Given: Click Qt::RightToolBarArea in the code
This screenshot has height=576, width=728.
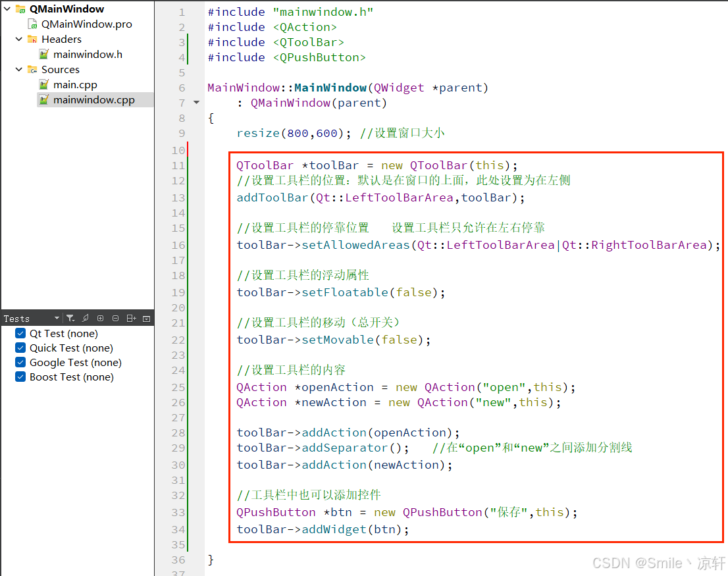Looking at the screenshot, I should point(635,245).
